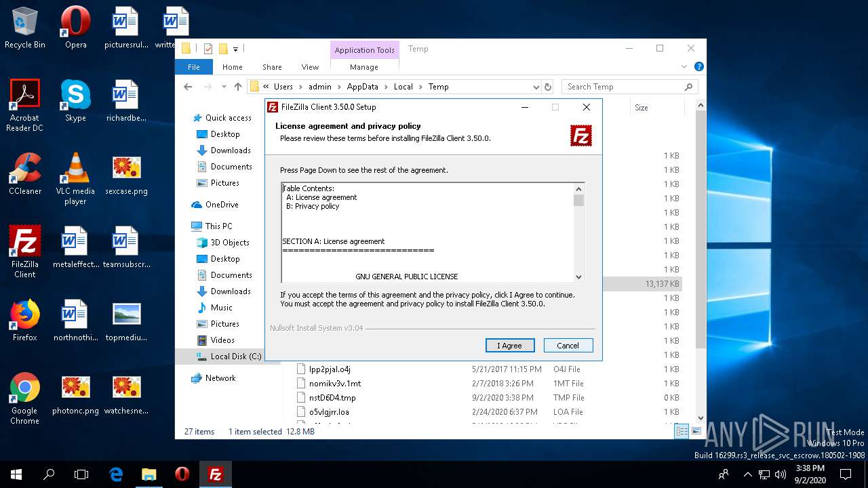Switch Explorer to large icons view
This screenshot has width=868, height=488.
point(696,431)
